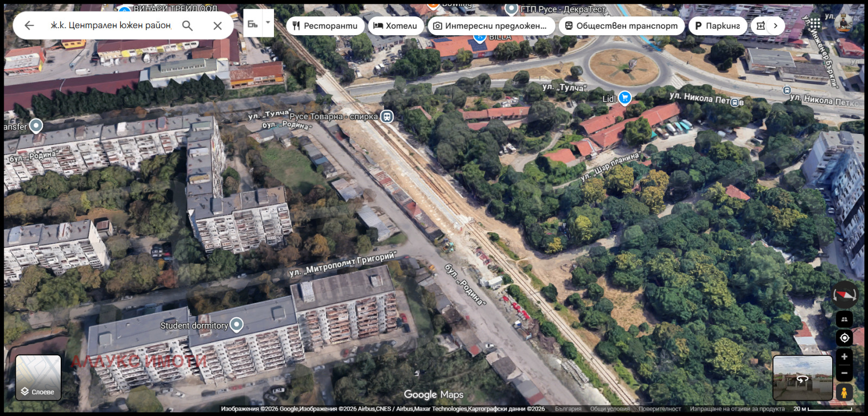Select the Хотели category chip
This screenshot has width=868, height=416.
pyautogui.click(x=395, y=25)
